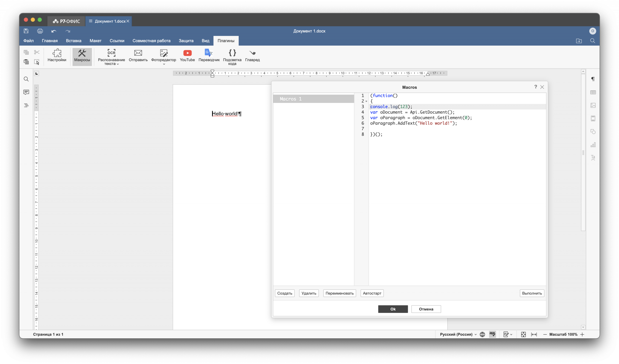Select the Вид (View) menu item
Viewport: 619px width, 364px height.
coord(206,41)
